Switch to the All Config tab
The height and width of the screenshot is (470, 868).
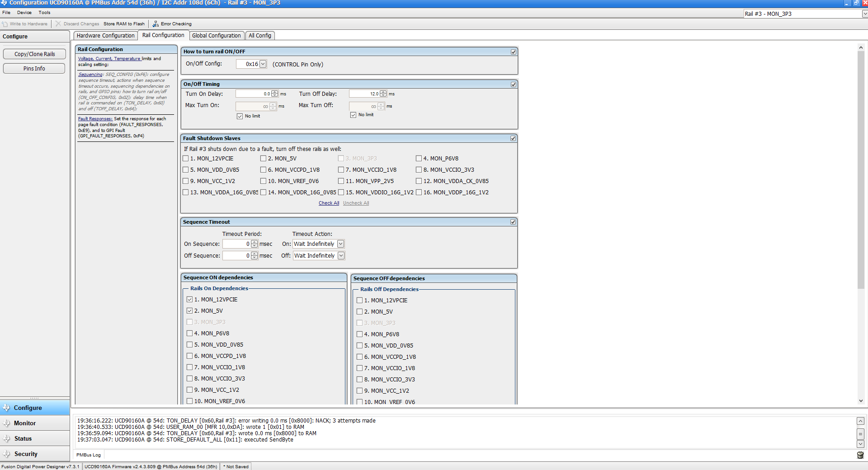tap(260, 36)
